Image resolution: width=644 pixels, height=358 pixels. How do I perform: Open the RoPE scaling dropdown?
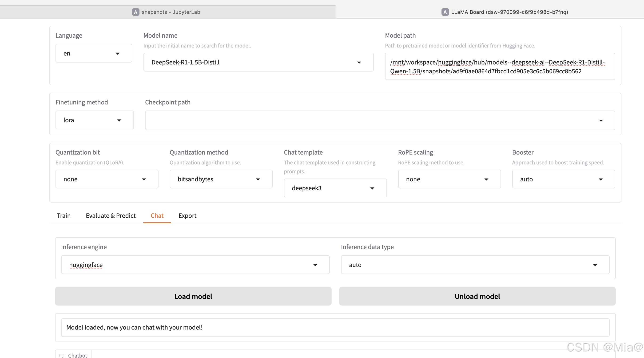click(486, 179)
